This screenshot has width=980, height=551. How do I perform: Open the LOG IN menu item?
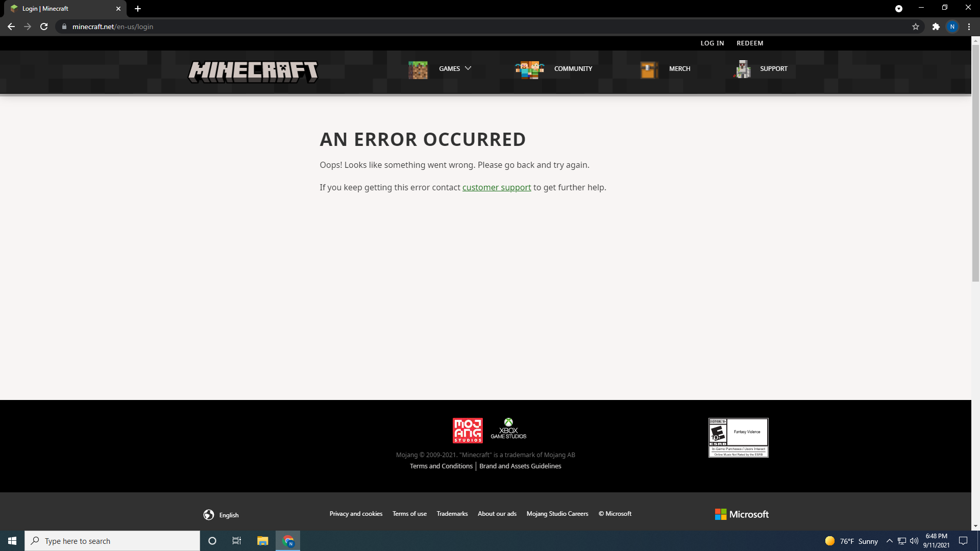point(712,43)
